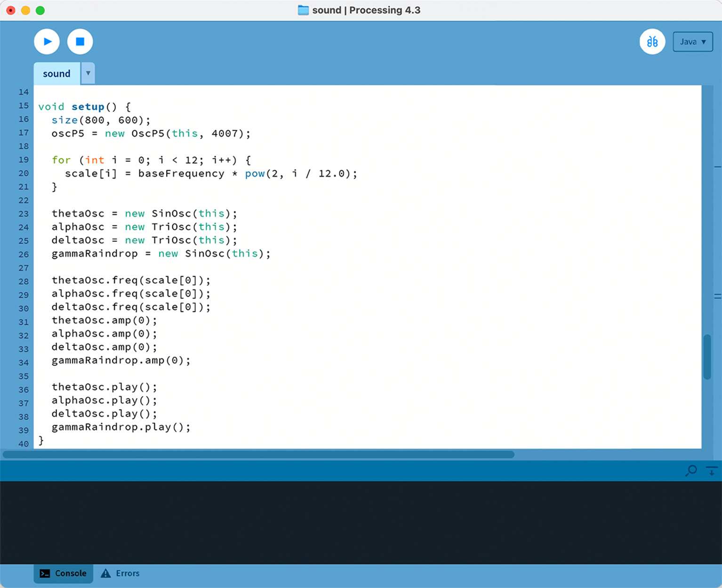The height and width of the screenshot is (588, 722).
Task: Click the Errors tab warning triangle icon
Action: tap(106, 573)
